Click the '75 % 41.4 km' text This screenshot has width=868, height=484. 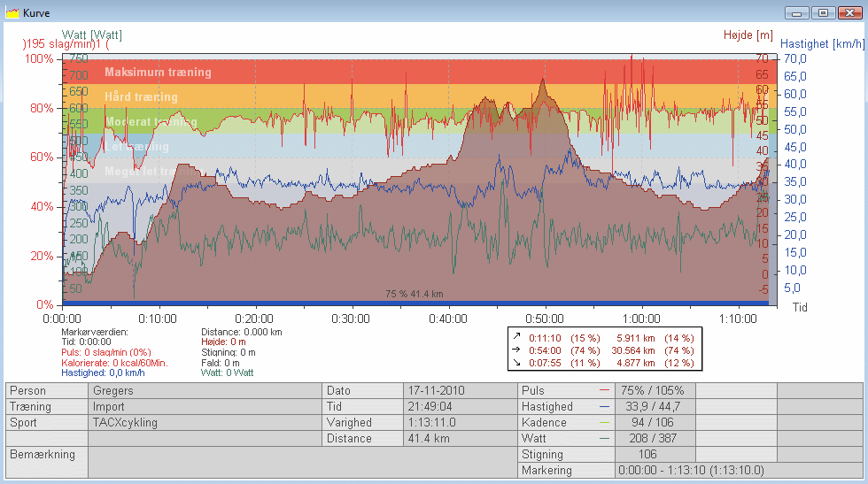coord(415,294)
